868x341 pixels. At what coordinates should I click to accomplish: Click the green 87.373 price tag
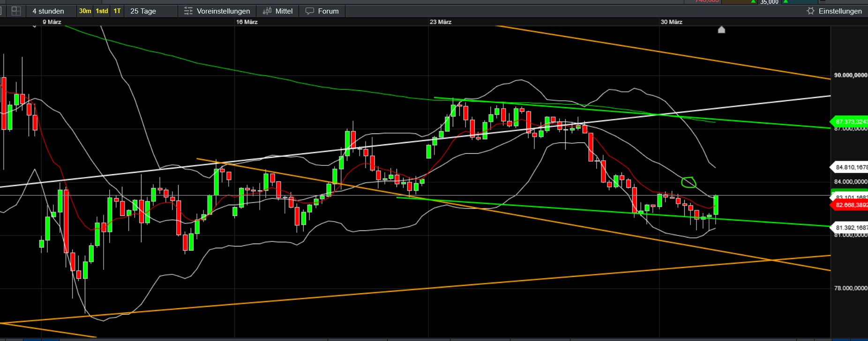coord(849,122)
